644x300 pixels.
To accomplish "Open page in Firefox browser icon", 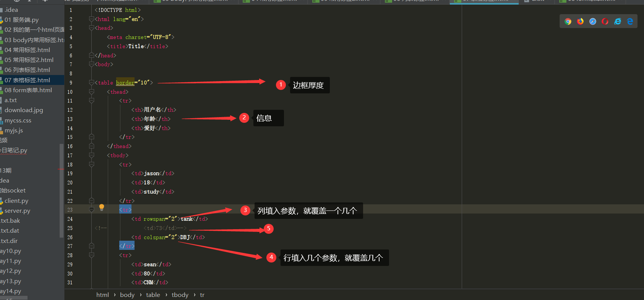I will 580,21.
